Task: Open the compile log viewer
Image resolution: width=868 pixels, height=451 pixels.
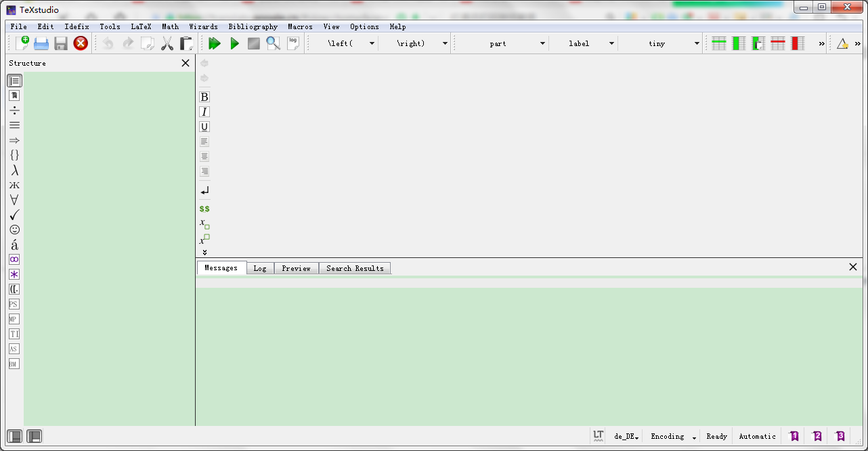Action: tap(292, 43)
